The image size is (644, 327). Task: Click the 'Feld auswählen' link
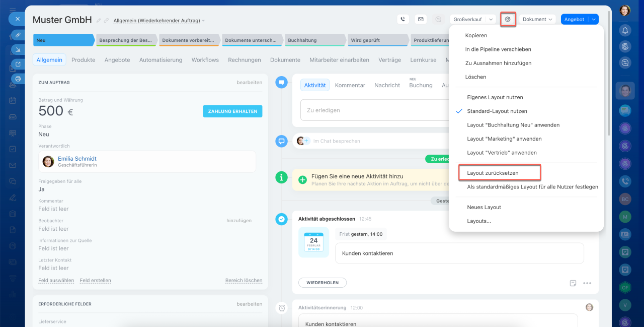pos(56,281)
